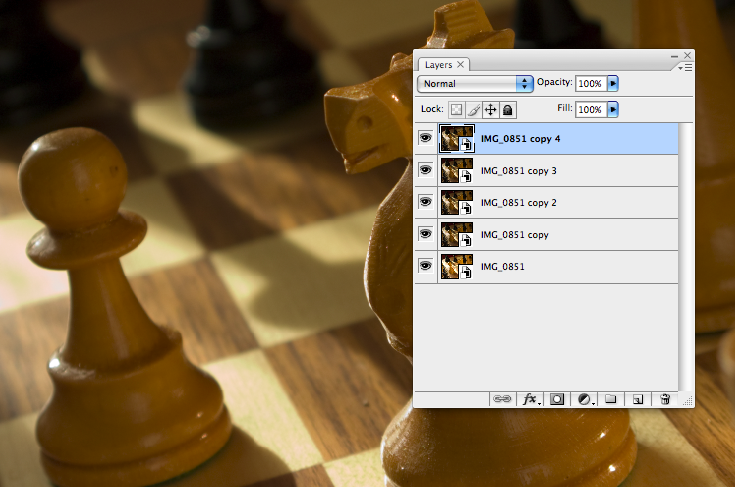This screenshot has width=735, height=487.
Task: Toggle visibility of IMG_0851 copy layer
Action: click(x=426, y=233)
